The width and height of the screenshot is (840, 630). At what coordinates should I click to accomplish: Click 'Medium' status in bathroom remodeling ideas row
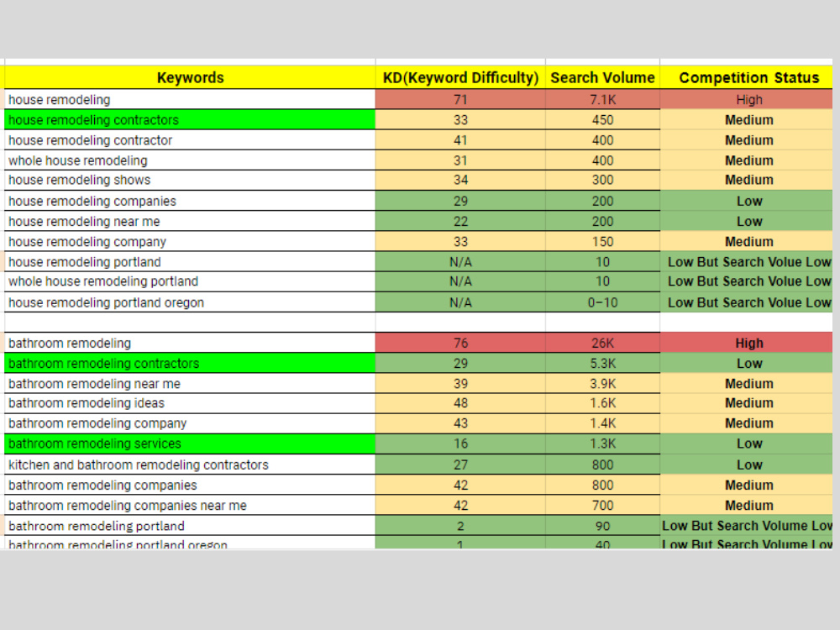tap(747, 403)
